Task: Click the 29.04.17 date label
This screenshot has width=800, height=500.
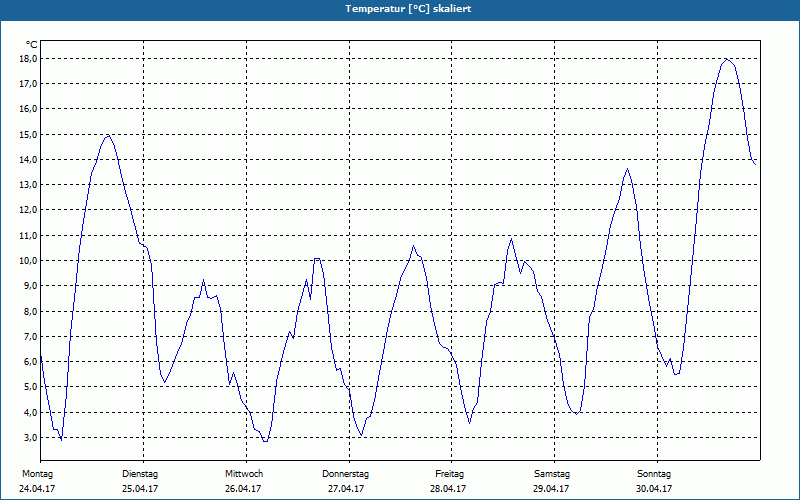Action: [x=551, y=489]
